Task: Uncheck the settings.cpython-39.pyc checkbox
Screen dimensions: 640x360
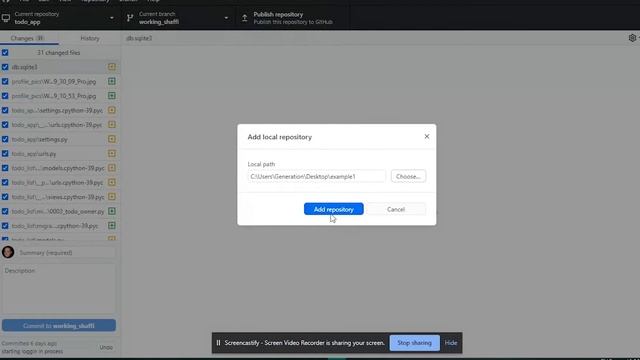Action: pos(5,110)
